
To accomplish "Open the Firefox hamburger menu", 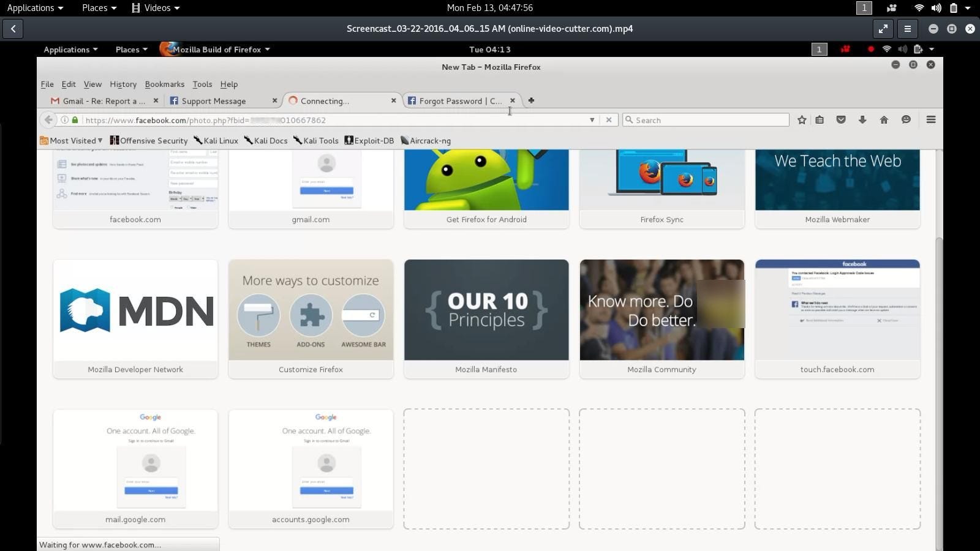I will click(931, 120).
